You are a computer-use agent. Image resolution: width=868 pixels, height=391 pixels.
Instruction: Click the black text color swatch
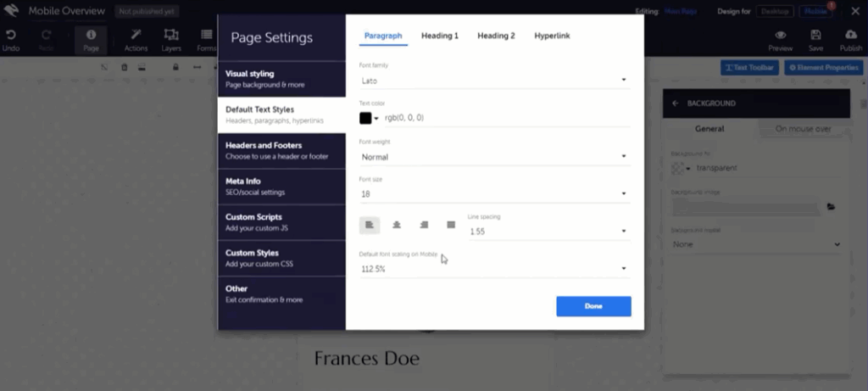[365, 118]
